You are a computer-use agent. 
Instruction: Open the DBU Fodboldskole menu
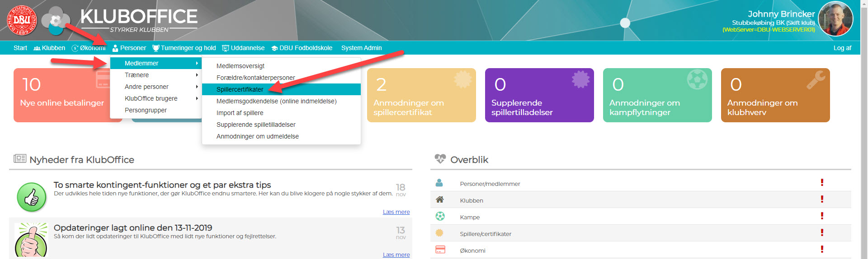(x=302, y=48)
